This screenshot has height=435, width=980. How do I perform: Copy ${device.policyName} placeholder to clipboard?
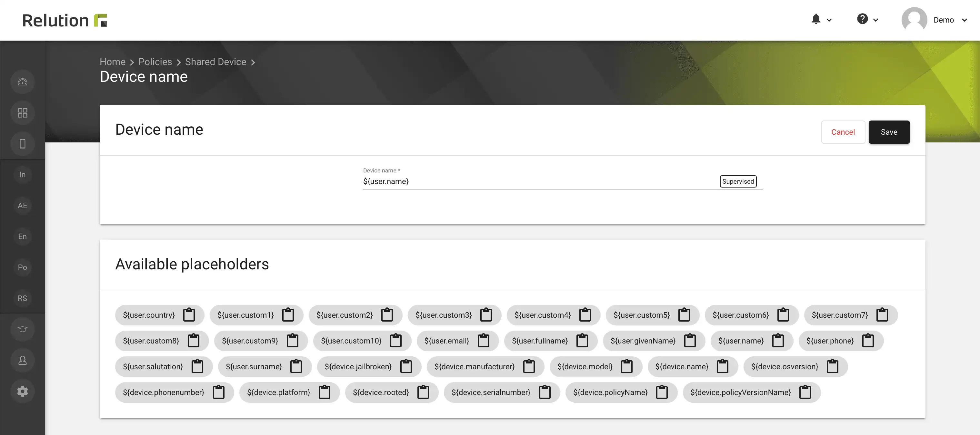[662, 392]
